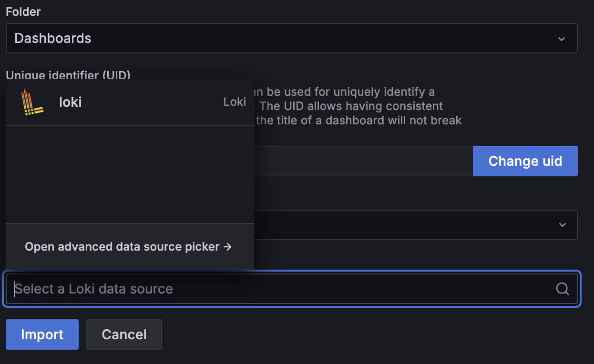Expand the chevron of dropdown below Change uid
This screenshot has height=364, width=594.
563,225
